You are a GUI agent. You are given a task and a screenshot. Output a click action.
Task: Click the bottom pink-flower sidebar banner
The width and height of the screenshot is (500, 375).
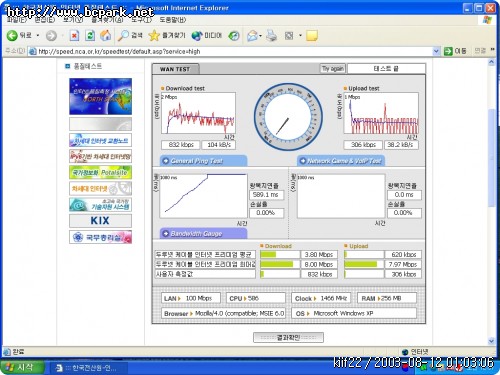[x=100, y=237]
